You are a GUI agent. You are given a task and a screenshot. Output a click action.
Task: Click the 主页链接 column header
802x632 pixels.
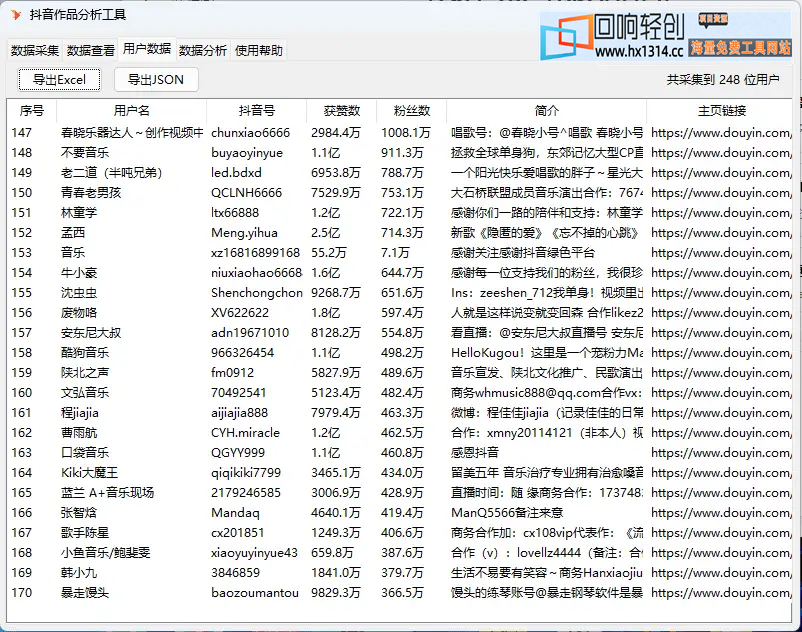tap(722, 110)
